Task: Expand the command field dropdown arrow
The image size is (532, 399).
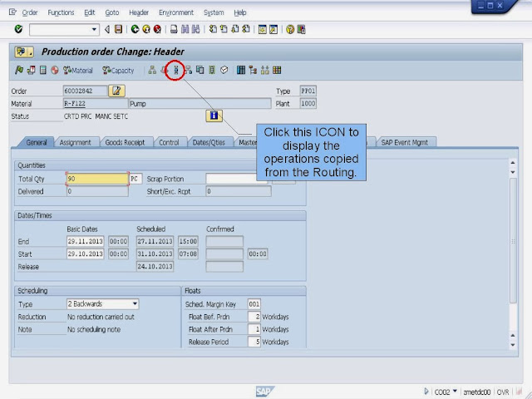Action: [94, 30]
